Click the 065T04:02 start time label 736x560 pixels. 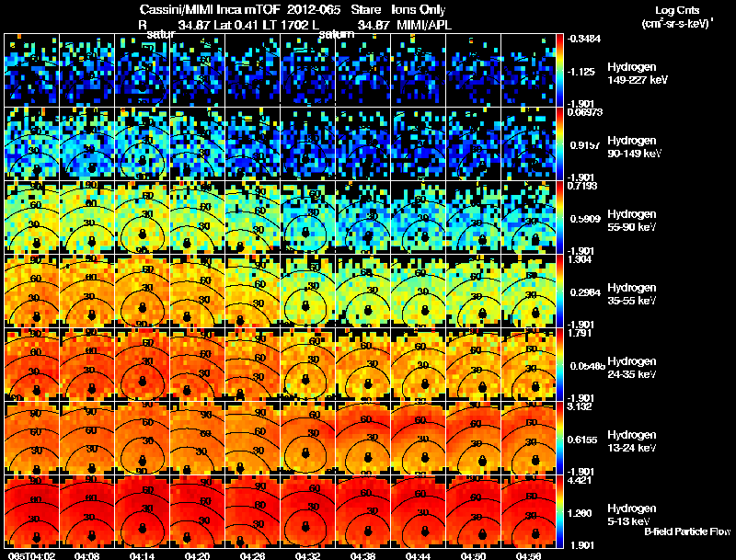(x=32, y=555)
